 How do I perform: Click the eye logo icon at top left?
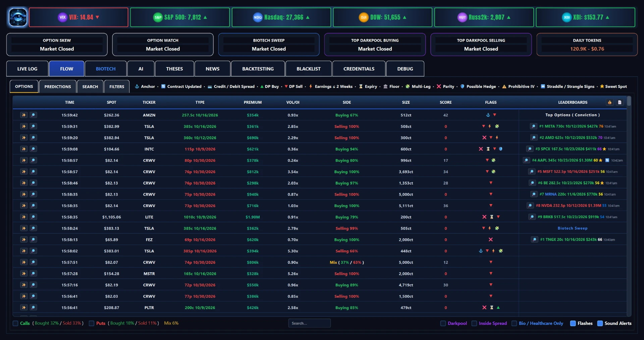[x=17, y=17]
